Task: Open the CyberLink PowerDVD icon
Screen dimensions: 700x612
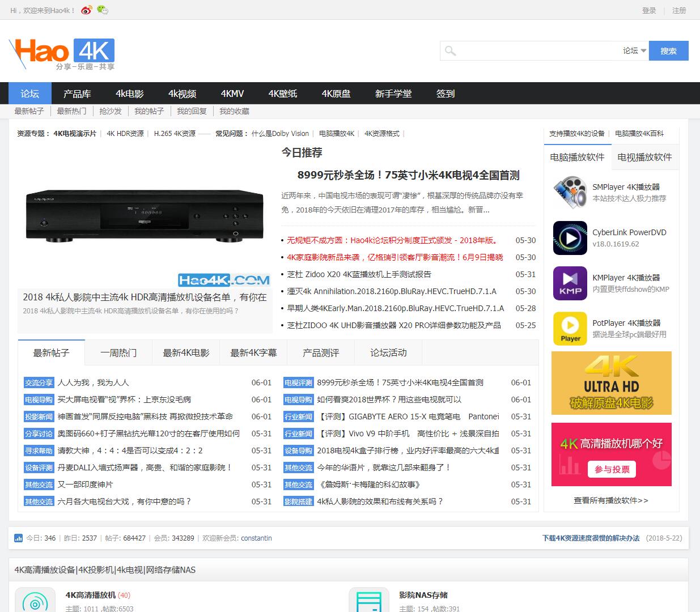Action: pyautogui.click(x=570, y=238)
